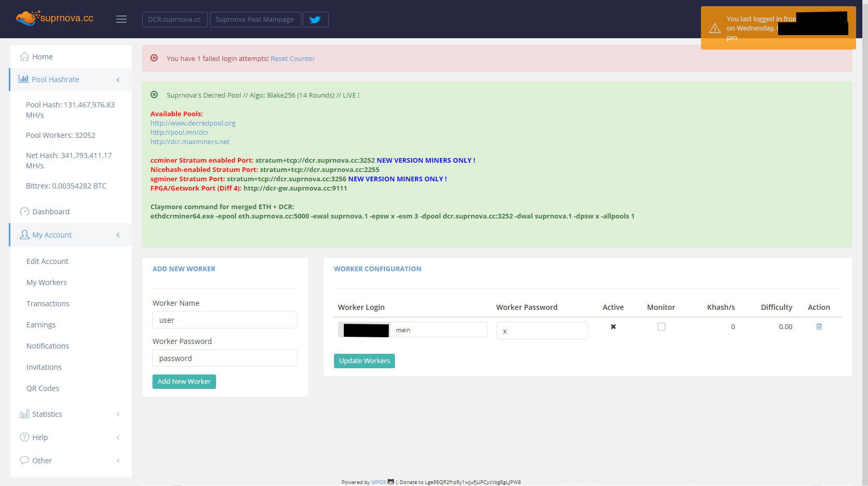Image resolution: width=868 pixels, height=486 pixels.
Task: Open the Twitter bird icon link
Action: coord(315,20)
